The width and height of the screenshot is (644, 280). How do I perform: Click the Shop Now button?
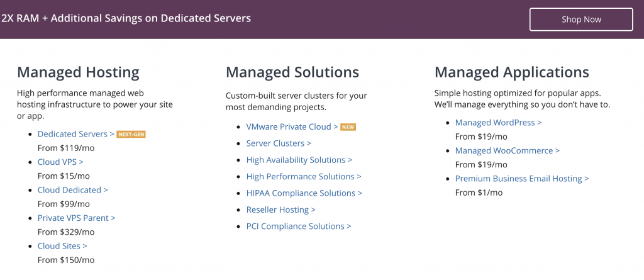(x=581, y=20)
